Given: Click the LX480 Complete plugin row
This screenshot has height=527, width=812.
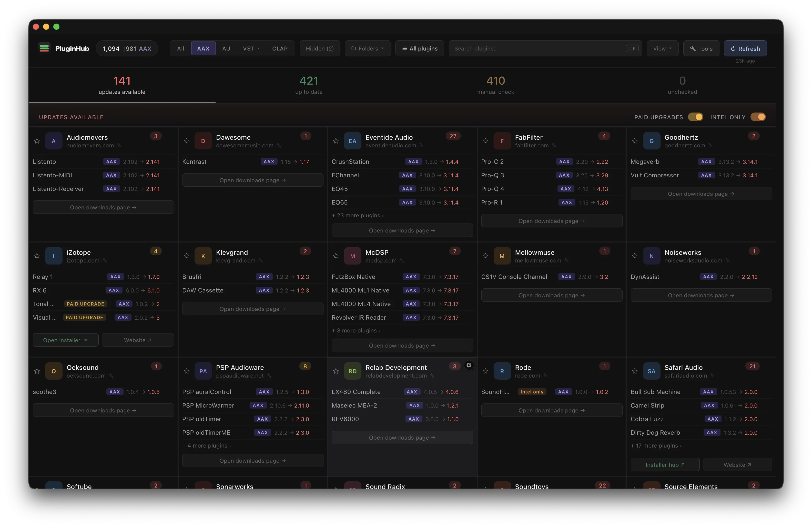Looking at the screenshot, I should [402, 392].
